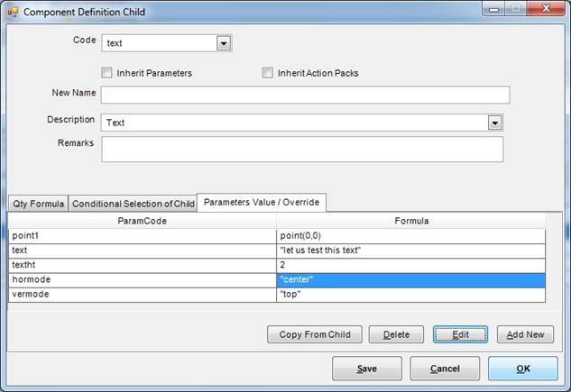The height and width of the screenshot is (392, 571).
Task: Expand the Description dropdown arrow
Action: pyautogui.click(x=494, y=122)
